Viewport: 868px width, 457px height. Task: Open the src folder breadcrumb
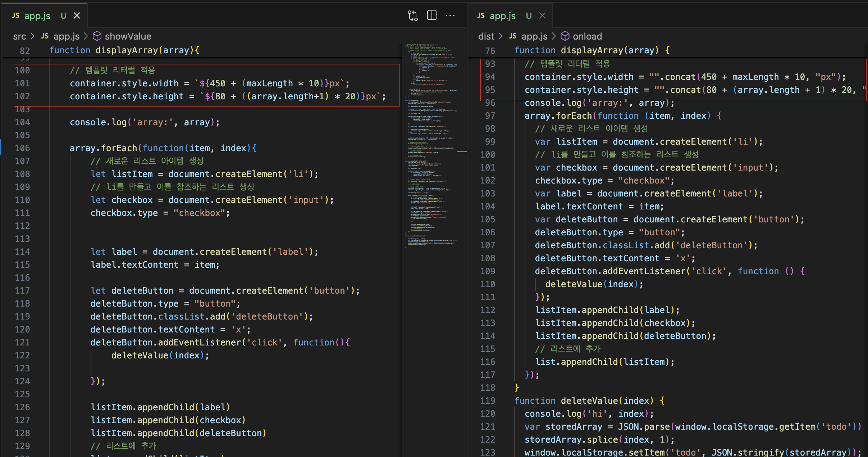click(19, 36)
